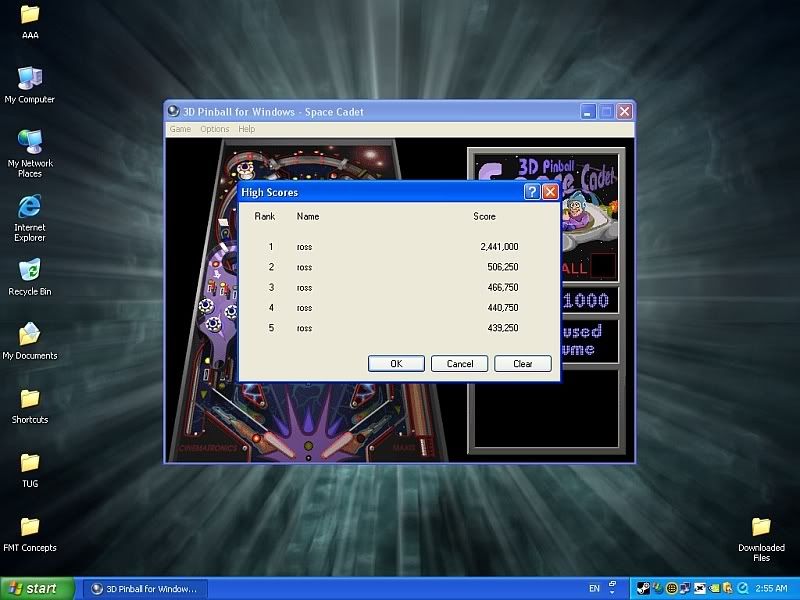Click the Steam tray icon

643,588
